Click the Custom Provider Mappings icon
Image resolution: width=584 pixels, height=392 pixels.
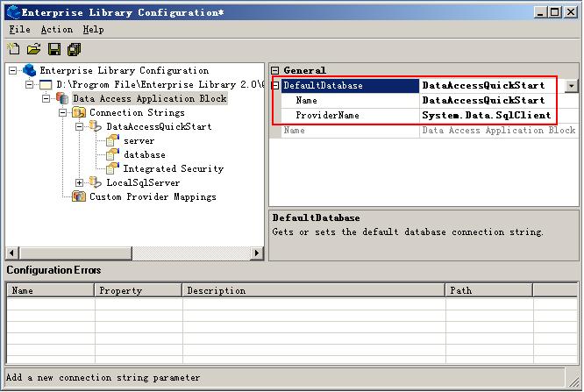click(x=79, y=197)
